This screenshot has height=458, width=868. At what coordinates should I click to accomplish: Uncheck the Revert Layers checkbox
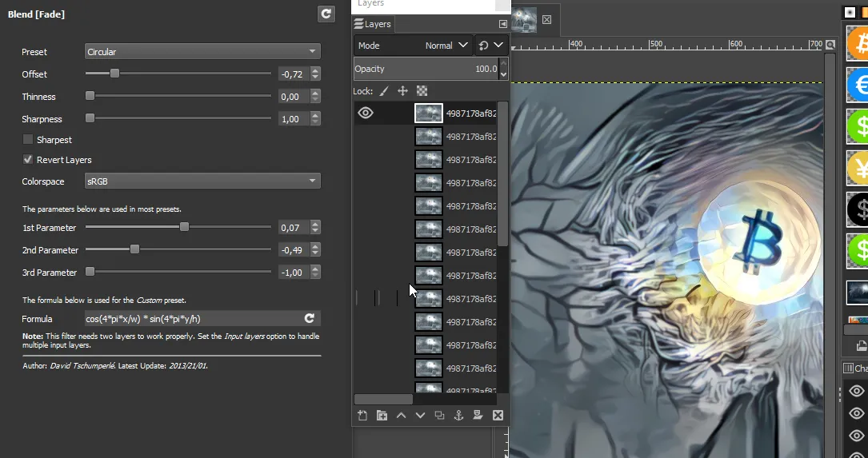pos(28,159)
